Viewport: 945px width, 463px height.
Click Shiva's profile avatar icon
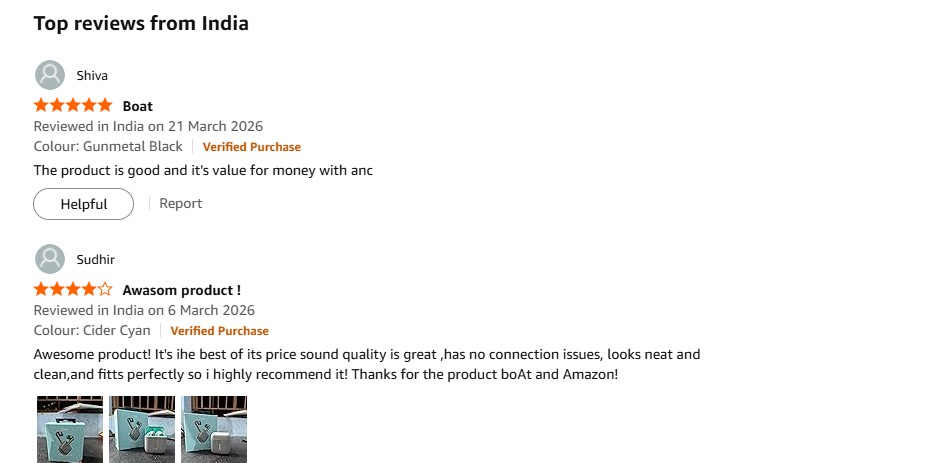[x=50, y=75]
